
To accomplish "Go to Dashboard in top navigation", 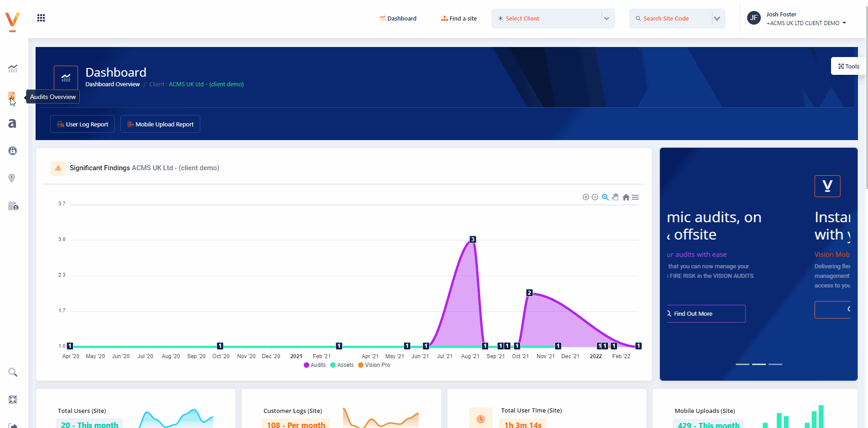I will (x=398, y=19).
